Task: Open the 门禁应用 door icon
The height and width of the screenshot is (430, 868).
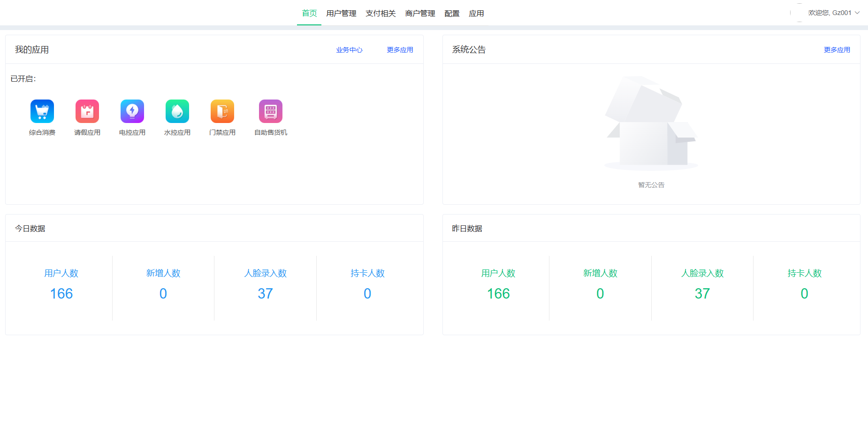Action: tap(222, 111)
